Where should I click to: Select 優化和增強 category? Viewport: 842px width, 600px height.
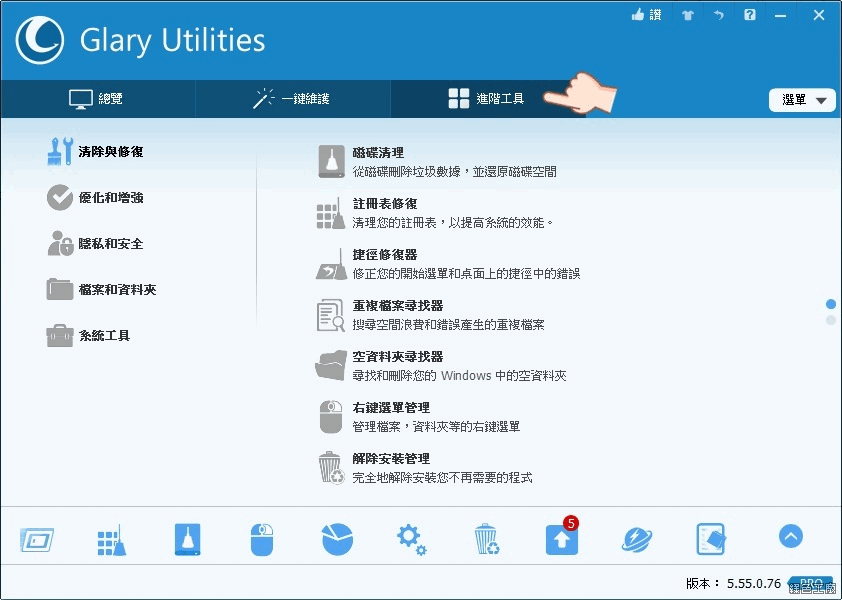click(111, 198)
